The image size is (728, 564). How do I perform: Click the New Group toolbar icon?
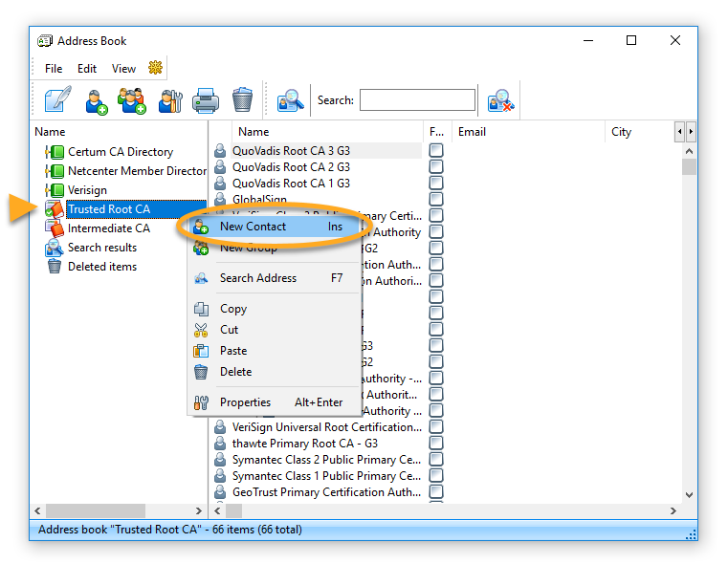click(x=132, y=100)
